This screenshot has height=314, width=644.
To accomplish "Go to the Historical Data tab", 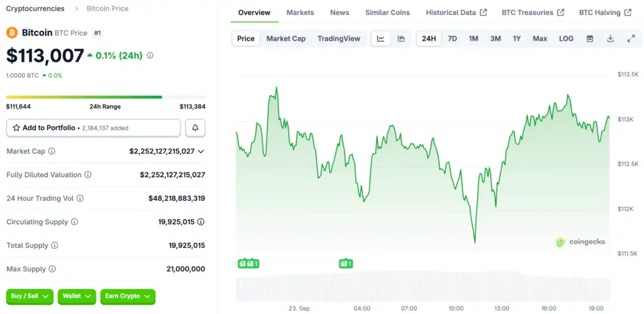I will coord(456,13).
